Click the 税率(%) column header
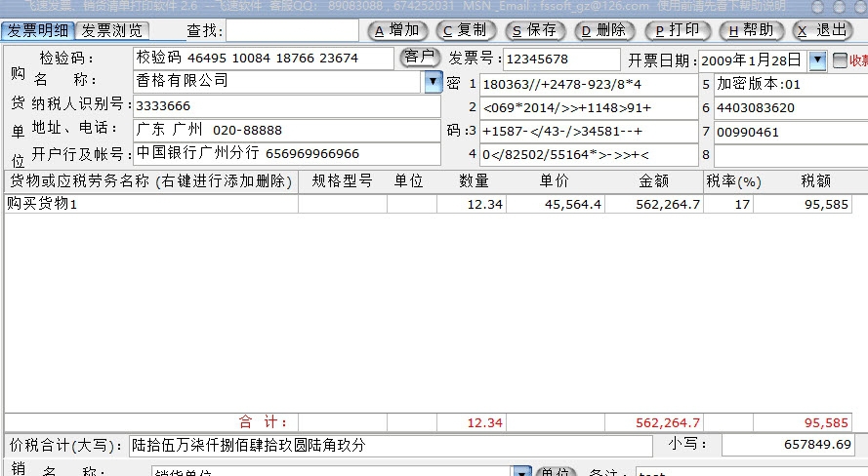The image size is (868, 476). [x=733, y=181]
